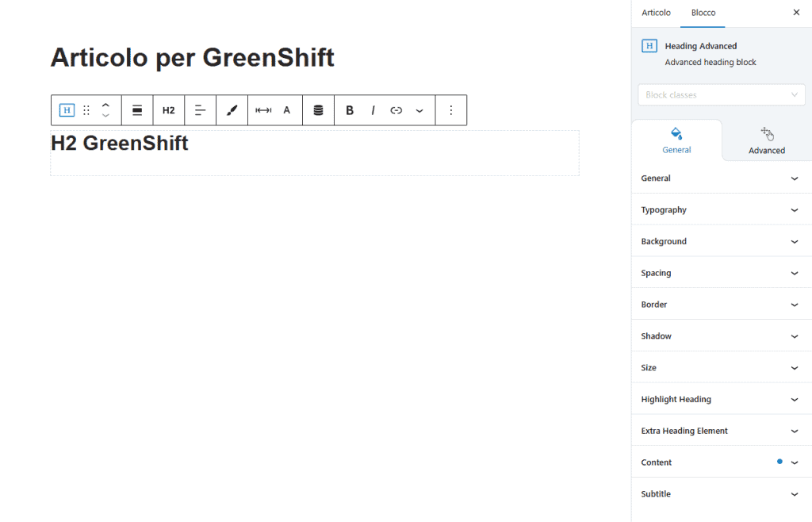Toggle italic formatting

click(373, 110)
